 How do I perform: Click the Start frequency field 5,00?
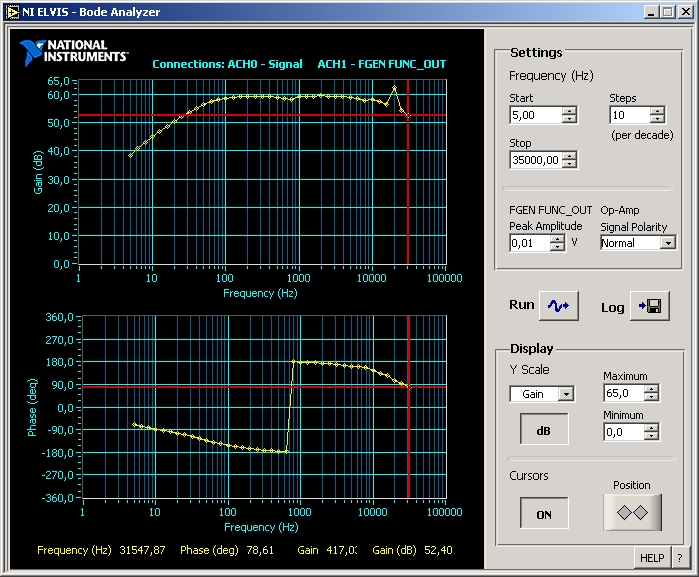pyautogui.click(x=536, y=115)
